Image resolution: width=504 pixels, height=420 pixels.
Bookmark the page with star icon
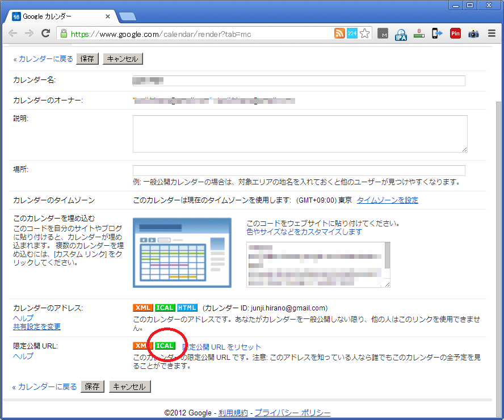(x=365, y=33)
